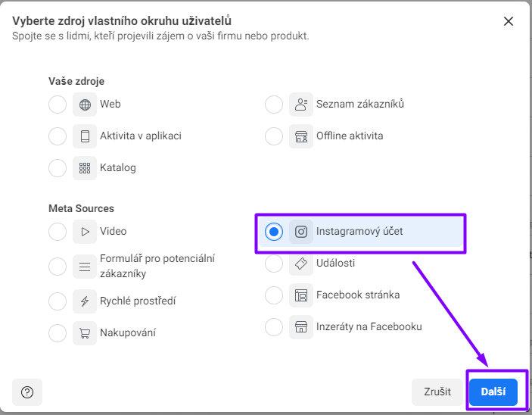The height and width of the screenshot is (415, 532).
Task: Select the Facebook stránka radio button
Action: point(274,295)
